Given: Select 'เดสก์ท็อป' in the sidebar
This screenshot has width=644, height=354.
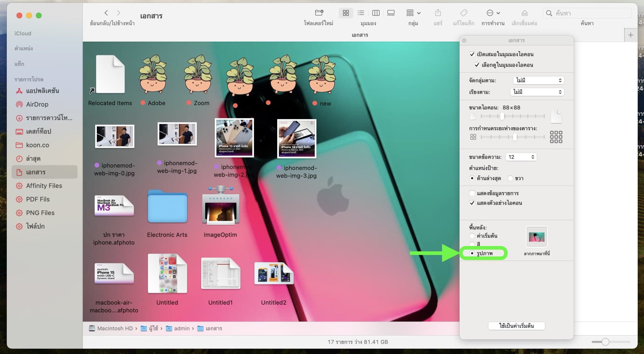Looking at the screenshot, I should [38, 131].
